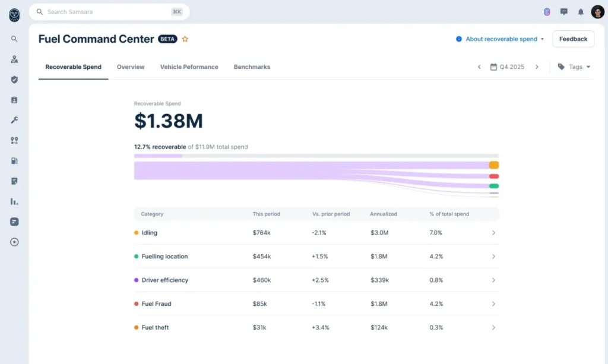Viewport: 608px width, 364px height.
Task: Click the Category column header
Action: point(152,214)
